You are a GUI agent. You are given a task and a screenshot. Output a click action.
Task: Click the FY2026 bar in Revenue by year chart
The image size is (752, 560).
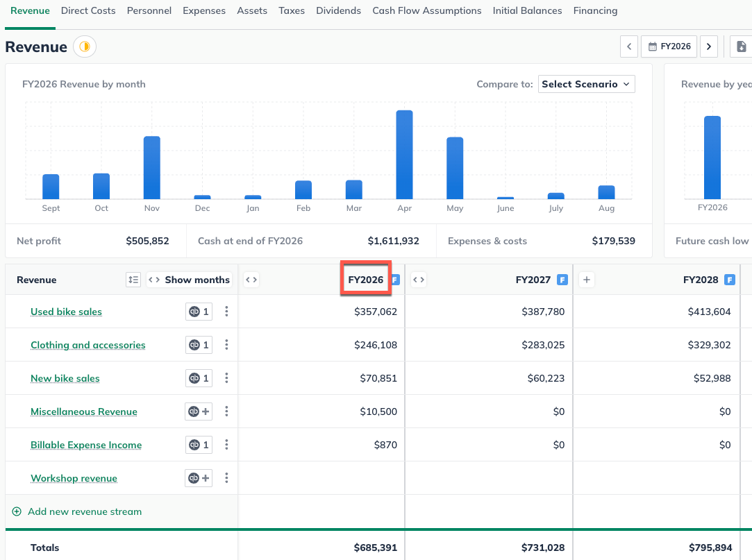(712, 158)
